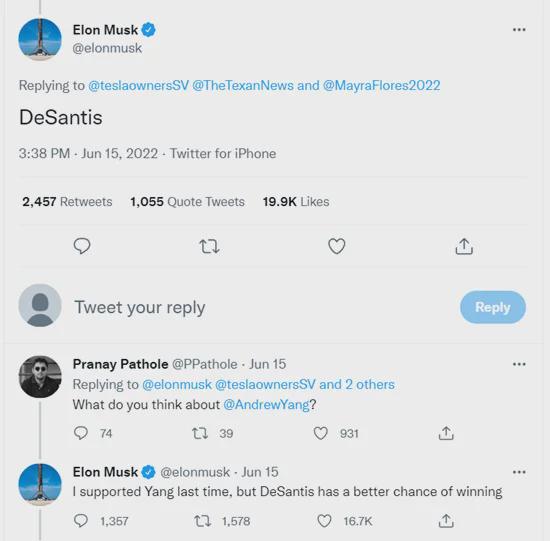Open more options on Elon's Yang reply
Screen dimensions: 550x541
click(x=519, y=472)
